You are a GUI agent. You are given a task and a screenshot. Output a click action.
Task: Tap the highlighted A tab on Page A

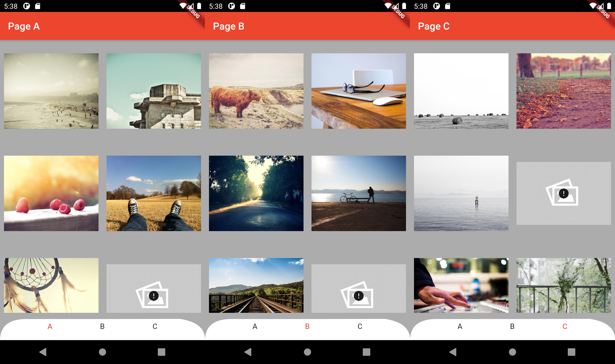pyautogui.click(x=50, y=326)
